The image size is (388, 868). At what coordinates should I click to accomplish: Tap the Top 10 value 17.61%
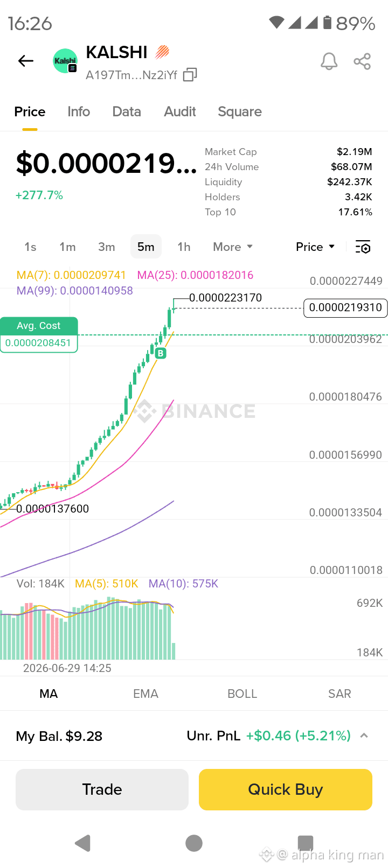(x=355, y=212)
